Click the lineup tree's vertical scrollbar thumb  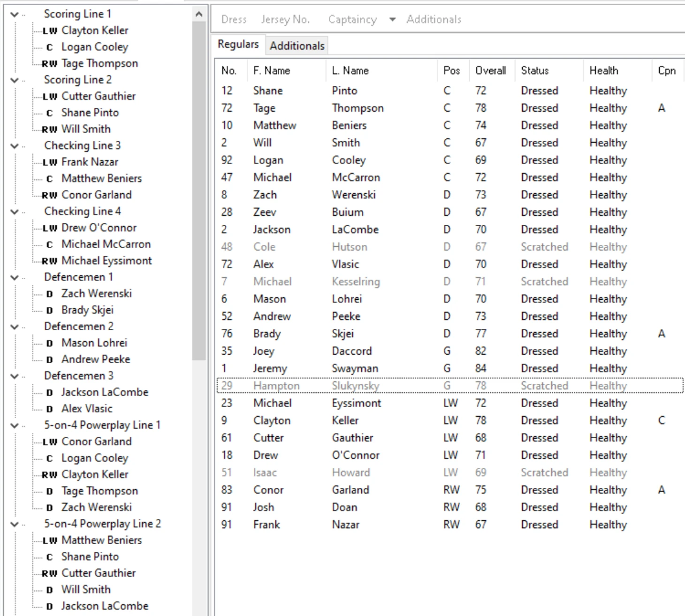coord(199,188)
